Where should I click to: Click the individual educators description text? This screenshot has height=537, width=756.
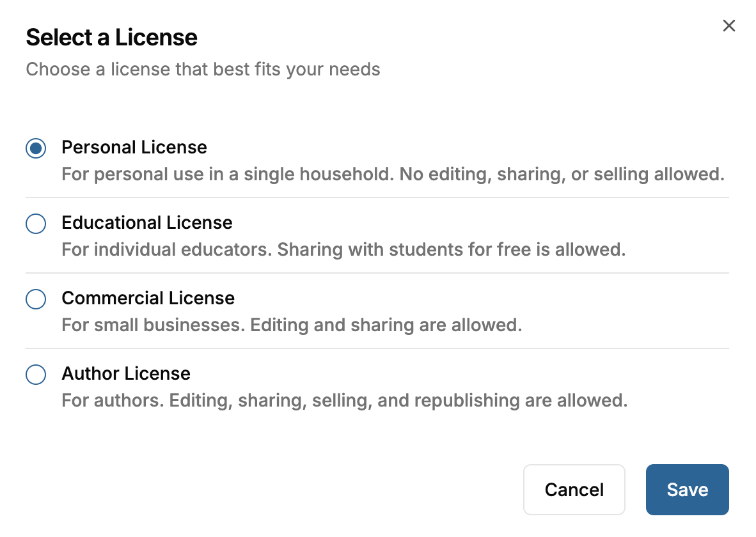pos(343,249)
